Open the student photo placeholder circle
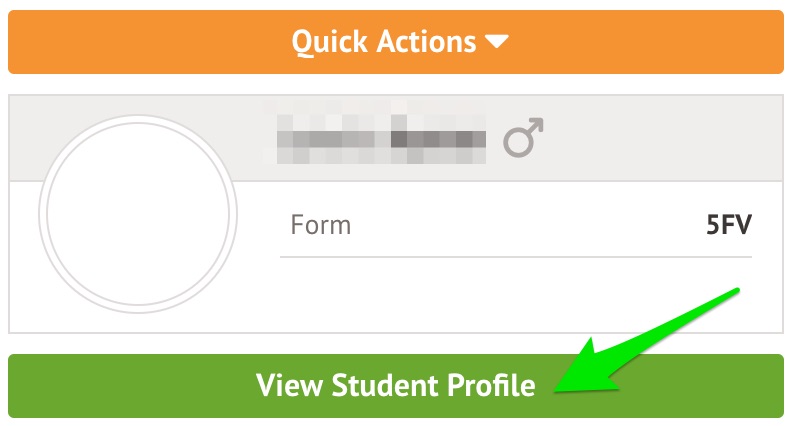The width and height of the screenshot is (798, 426). (x=138, y=214)
